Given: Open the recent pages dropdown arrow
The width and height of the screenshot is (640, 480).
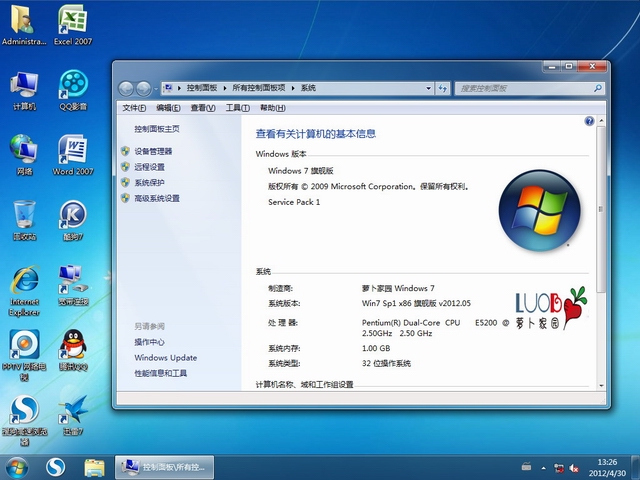Looking at the screenshot, I should tap(156, 89).
